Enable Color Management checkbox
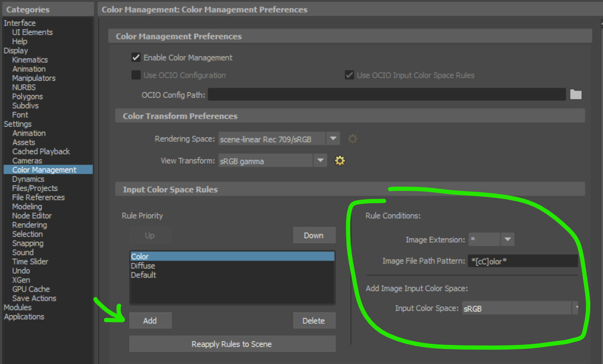The image size is (603, 364). (x=136, y=57)
